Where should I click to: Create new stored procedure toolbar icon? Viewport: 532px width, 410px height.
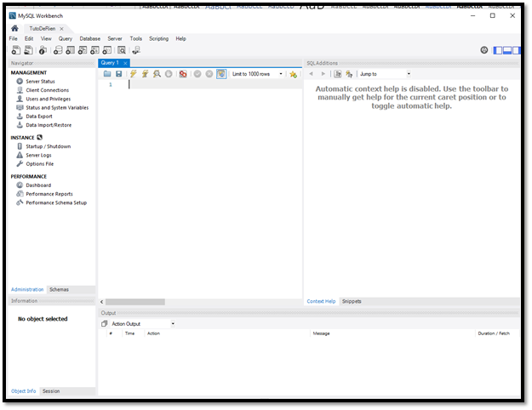(94, 50)
